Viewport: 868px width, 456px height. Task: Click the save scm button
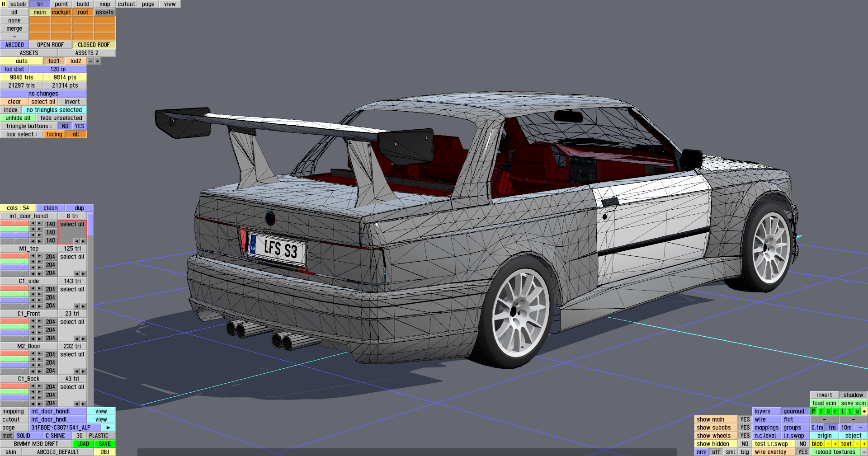(854, 403)
